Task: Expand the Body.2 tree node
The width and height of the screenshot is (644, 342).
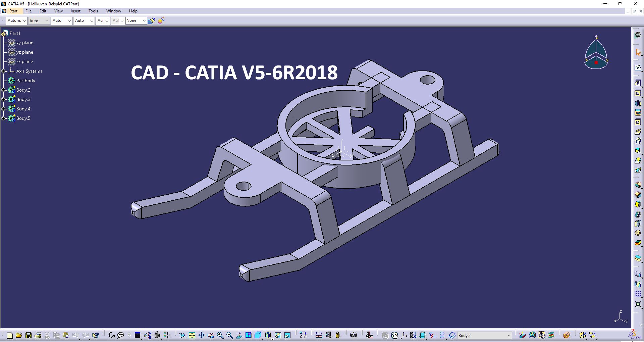Action: tap(3, 90)
